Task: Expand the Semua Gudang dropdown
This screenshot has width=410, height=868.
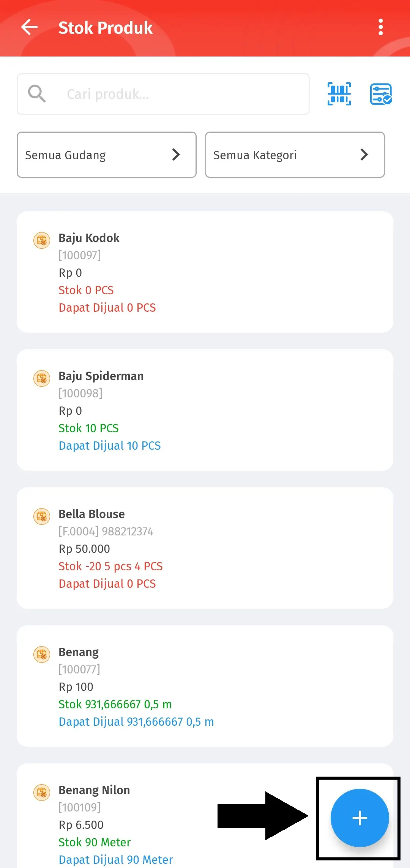Action: pos(106,155)
